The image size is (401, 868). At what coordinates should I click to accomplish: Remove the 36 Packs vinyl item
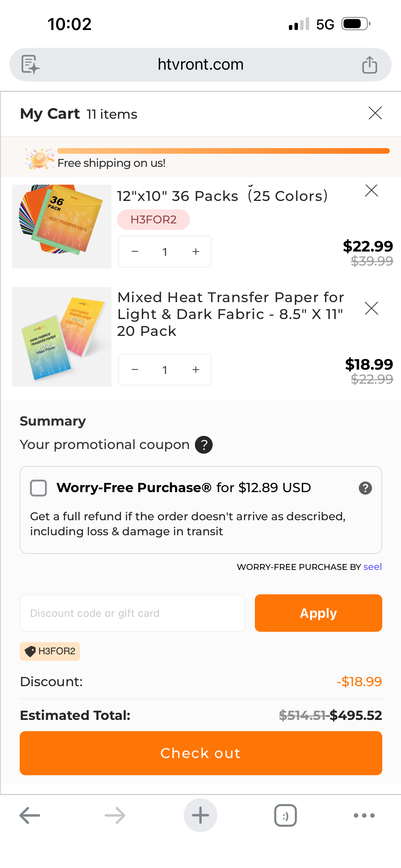coord(371,191)
